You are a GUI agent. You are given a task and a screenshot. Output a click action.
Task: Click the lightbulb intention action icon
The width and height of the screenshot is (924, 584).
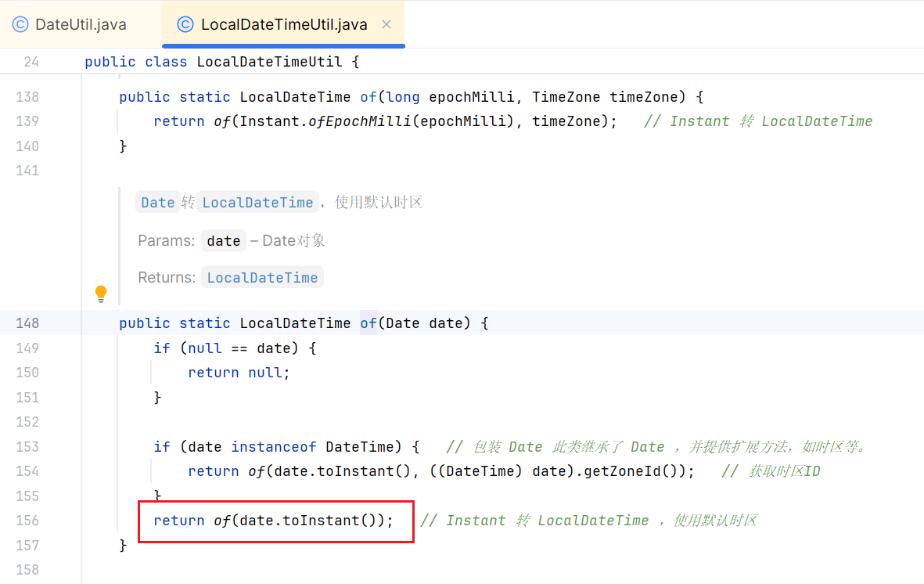[x=101, y=294]
